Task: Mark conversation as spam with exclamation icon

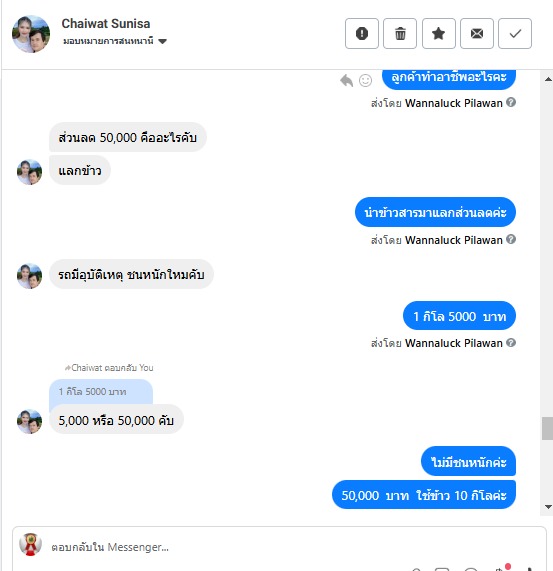Action: coord(362,34)
